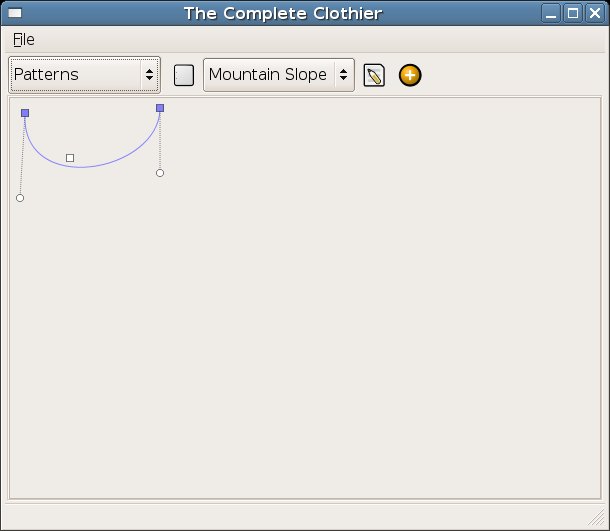Open the window menu icon in title bar
The width and height of the screenshot is (610, 531).
click(15, 13)
